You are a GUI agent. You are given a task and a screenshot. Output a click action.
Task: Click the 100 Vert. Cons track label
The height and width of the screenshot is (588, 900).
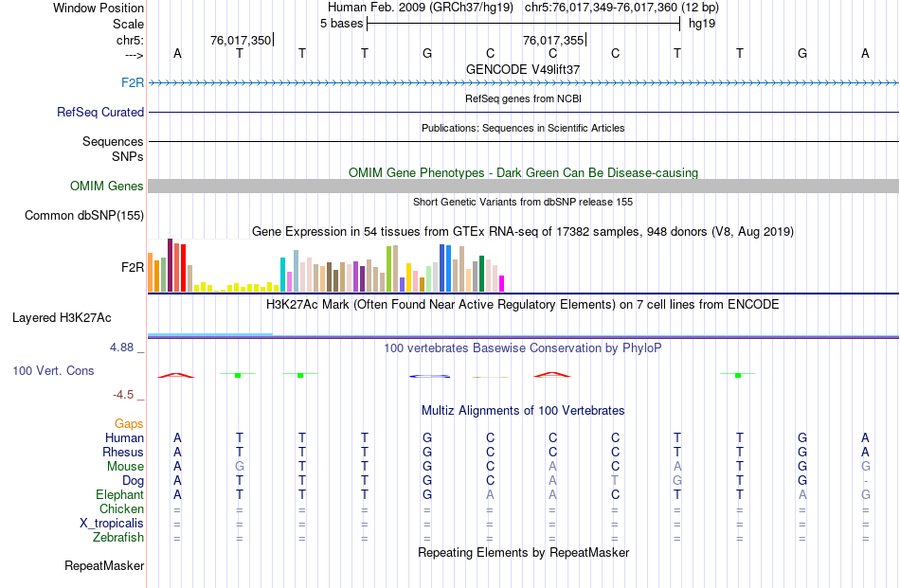53,371
